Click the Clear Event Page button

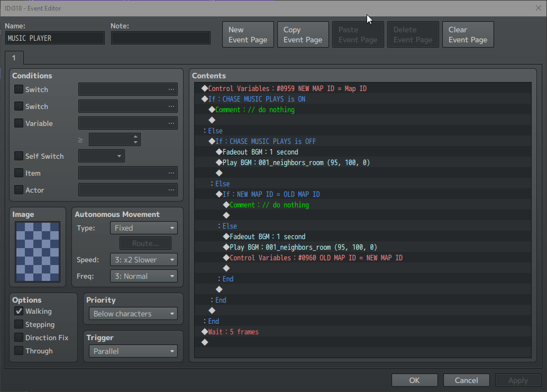pos(468,34)
